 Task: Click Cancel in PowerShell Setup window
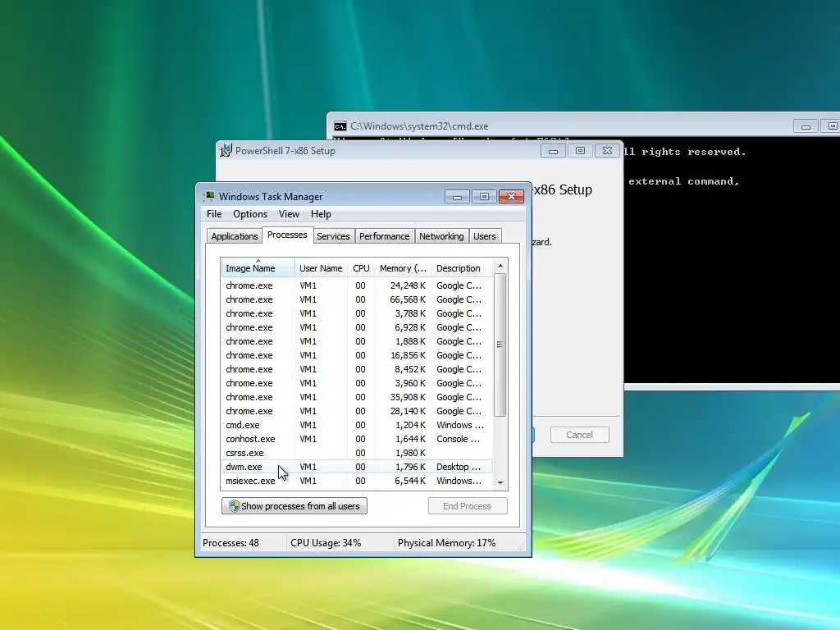coord(580,435)
